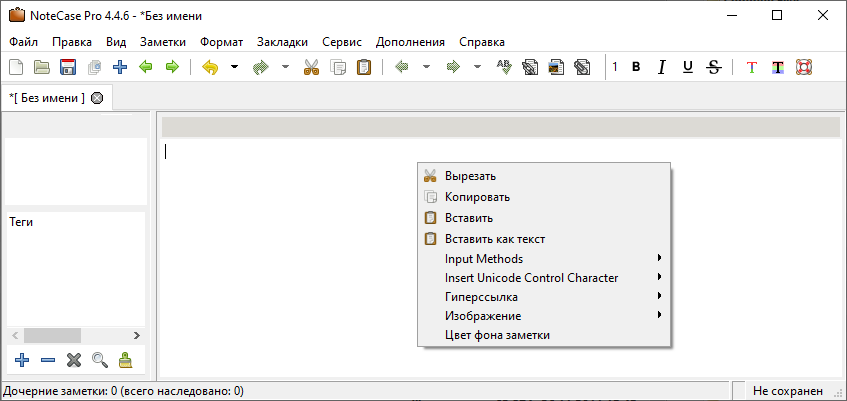Open the Сервис menu
This screenshot has height=401, width=847.
point(342,42)
